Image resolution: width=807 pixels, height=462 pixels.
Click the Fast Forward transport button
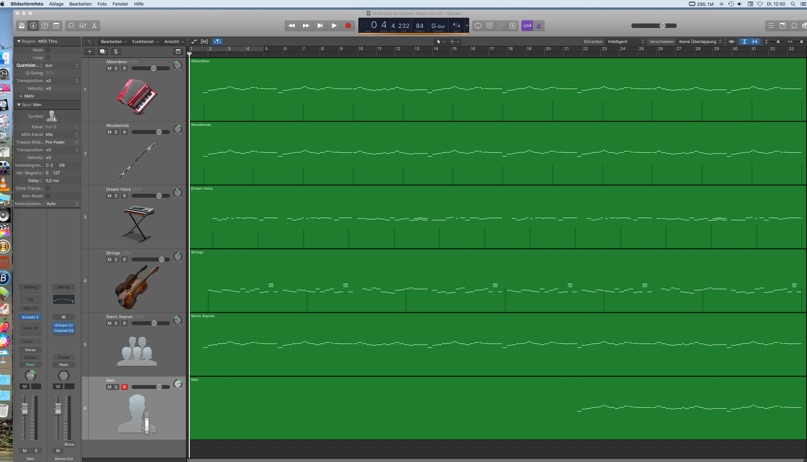(x=306, y=25)
